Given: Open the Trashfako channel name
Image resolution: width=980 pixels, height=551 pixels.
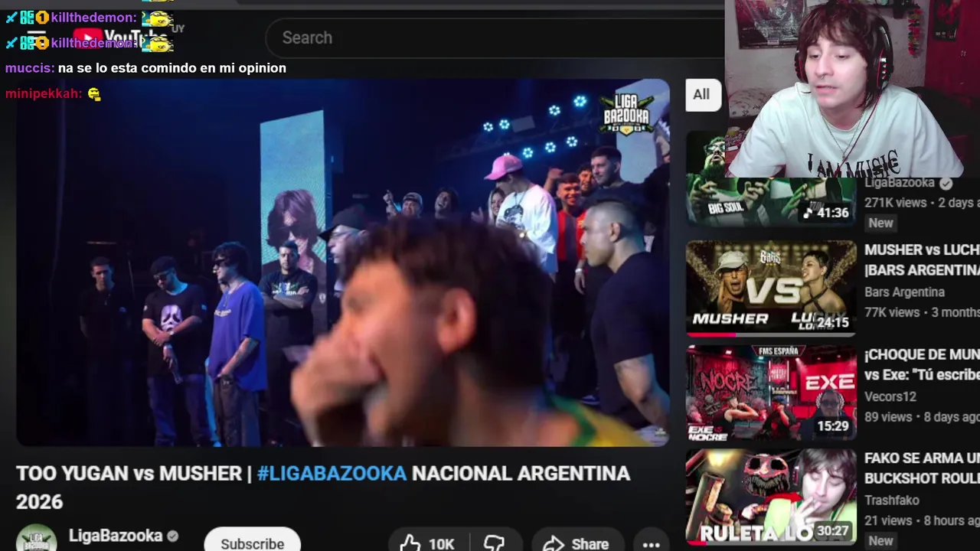Looking at the screenshot, I should click(892, 500).
